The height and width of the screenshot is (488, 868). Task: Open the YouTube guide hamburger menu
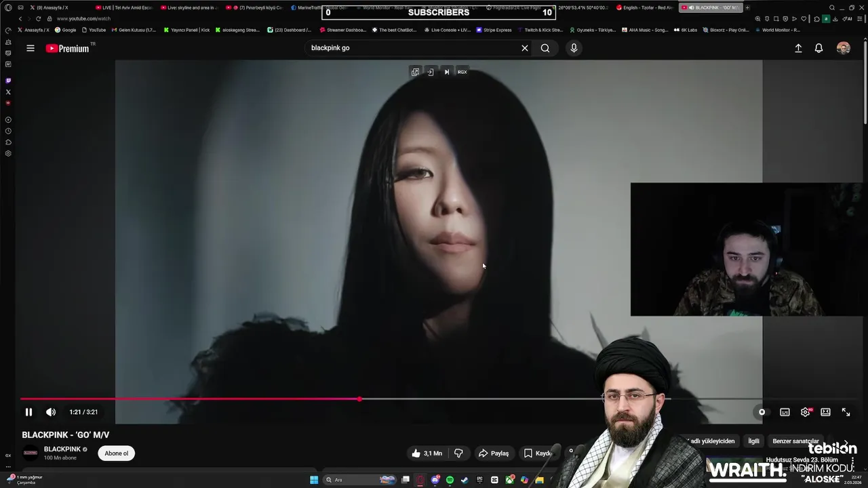[x=31, y=48]
